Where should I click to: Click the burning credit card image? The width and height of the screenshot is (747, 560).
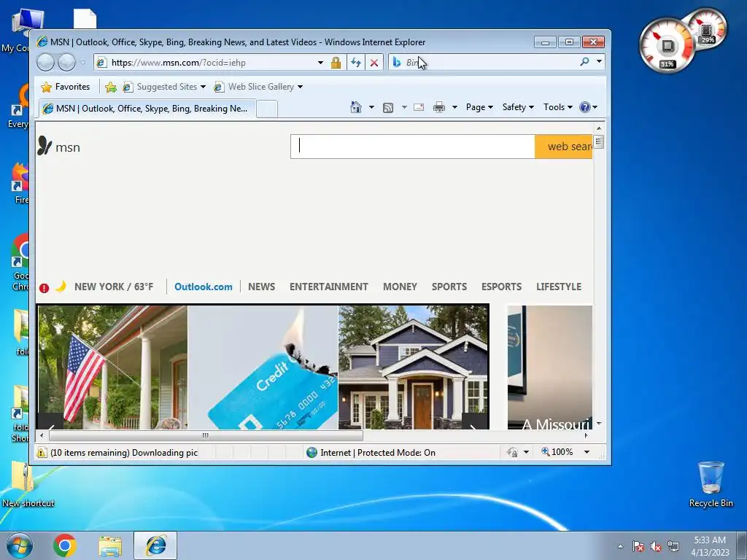pos(263,367)
